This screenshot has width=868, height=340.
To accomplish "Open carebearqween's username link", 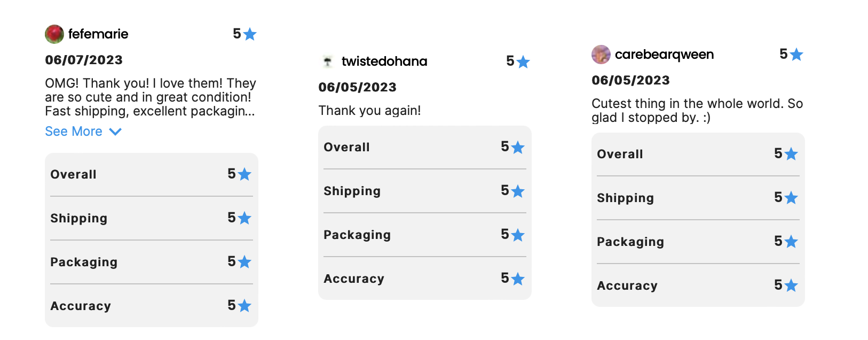I will coord(664,55).
